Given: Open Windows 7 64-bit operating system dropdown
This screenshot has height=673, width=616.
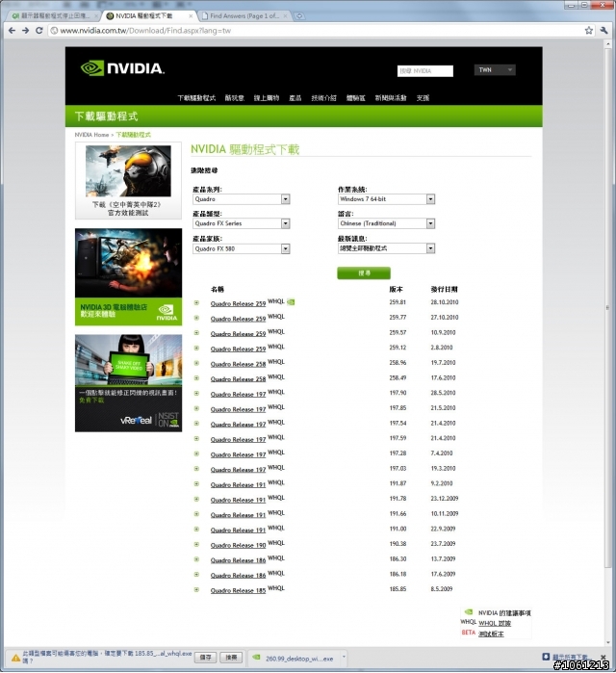Looking at the screenshot, I should coord(387,199).
